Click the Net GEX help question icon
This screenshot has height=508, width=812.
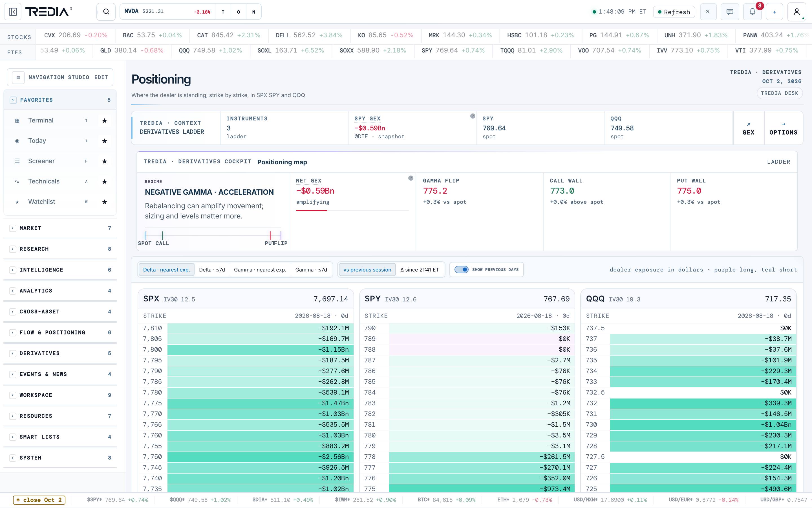(411, 178)
